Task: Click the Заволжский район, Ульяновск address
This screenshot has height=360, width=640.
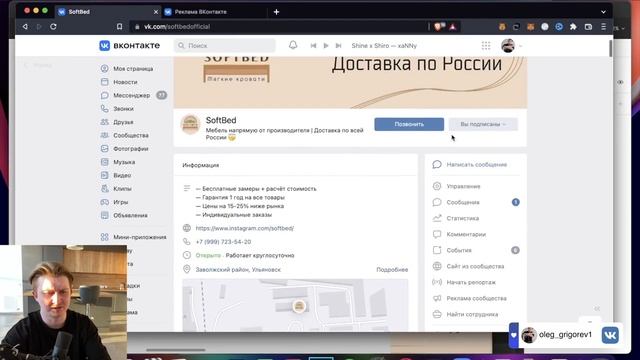Action: tap(238, 269)
